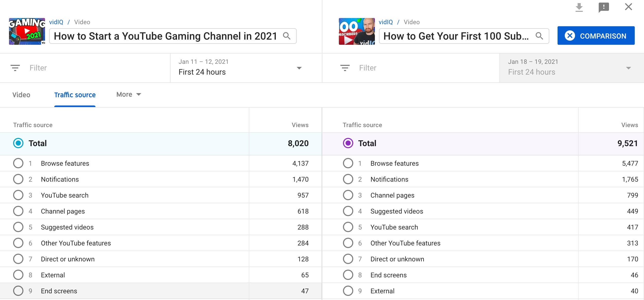Viewport: 644px width, 300px height.
Task: Switch to the Traffic source tab
Action: pos(75,94)
